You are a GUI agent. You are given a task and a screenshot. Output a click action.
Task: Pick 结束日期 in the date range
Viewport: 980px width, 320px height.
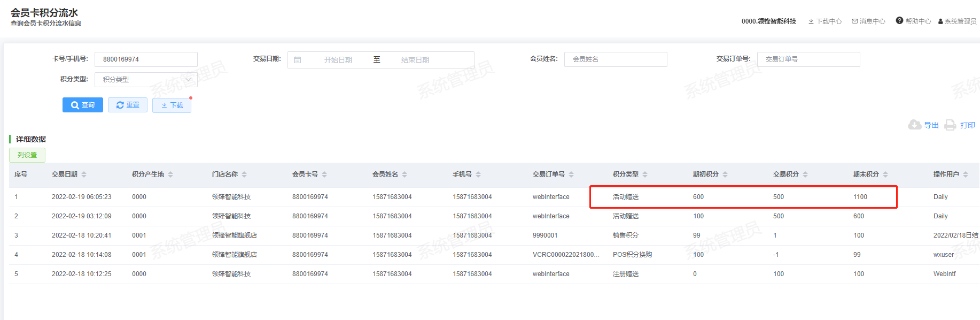point(415,60)
